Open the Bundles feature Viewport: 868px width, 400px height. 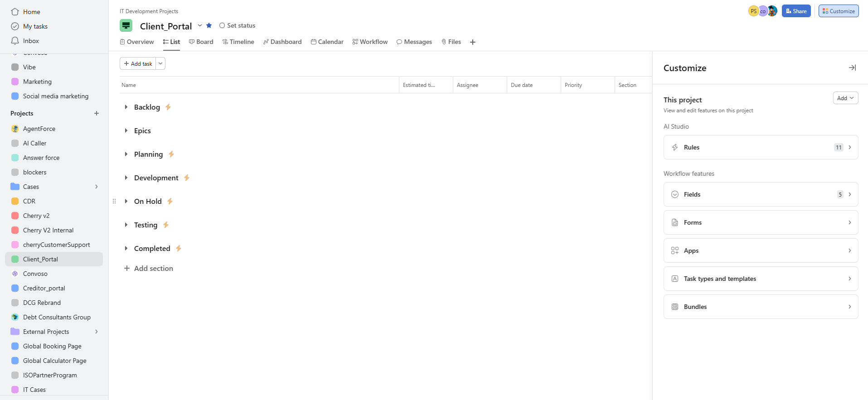pyautogui.click(x=761, y=307)
